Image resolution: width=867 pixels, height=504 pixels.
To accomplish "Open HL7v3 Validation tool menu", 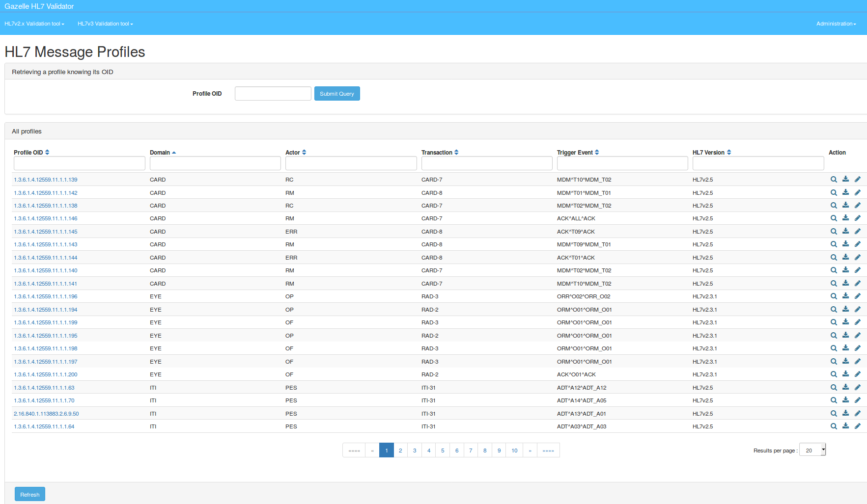I will click(105, 24).
